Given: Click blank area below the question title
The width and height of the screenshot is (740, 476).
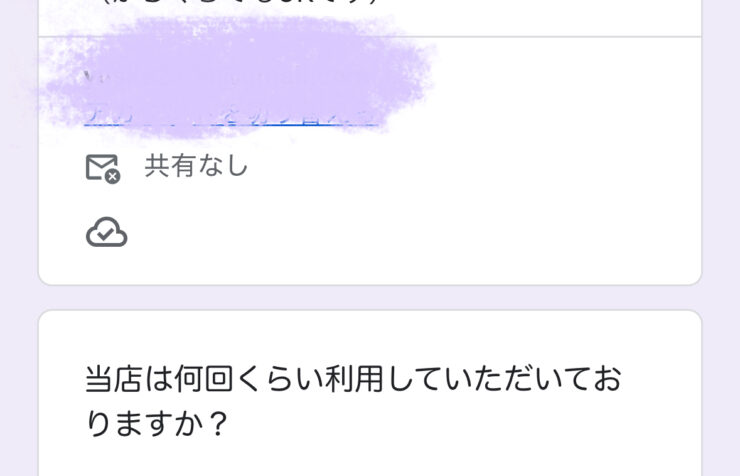Looking at the screenshot, I should tap(370, 460).
